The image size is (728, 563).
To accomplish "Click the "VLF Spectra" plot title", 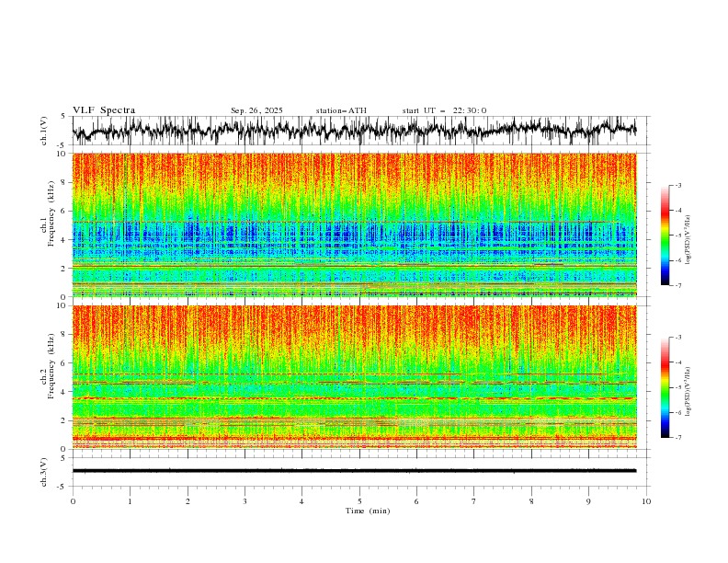I will 104,110.
